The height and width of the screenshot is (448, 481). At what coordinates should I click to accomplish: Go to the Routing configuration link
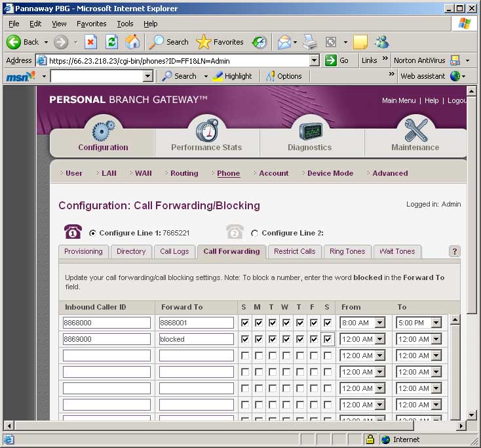(x=184, y=173)
